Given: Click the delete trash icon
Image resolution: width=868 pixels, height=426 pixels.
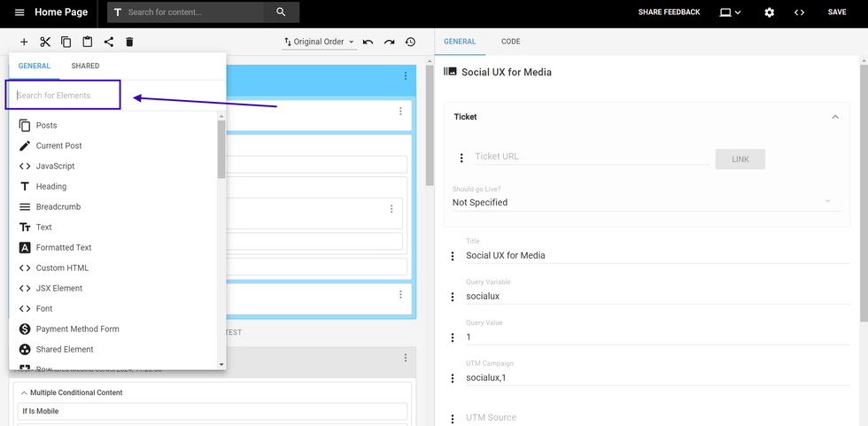Looking at the screenshot, I should (129, 42).
